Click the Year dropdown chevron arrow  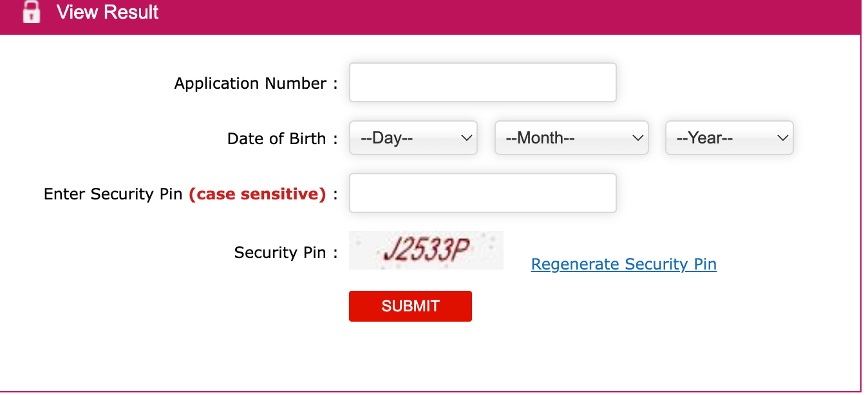tap(783, 138)
